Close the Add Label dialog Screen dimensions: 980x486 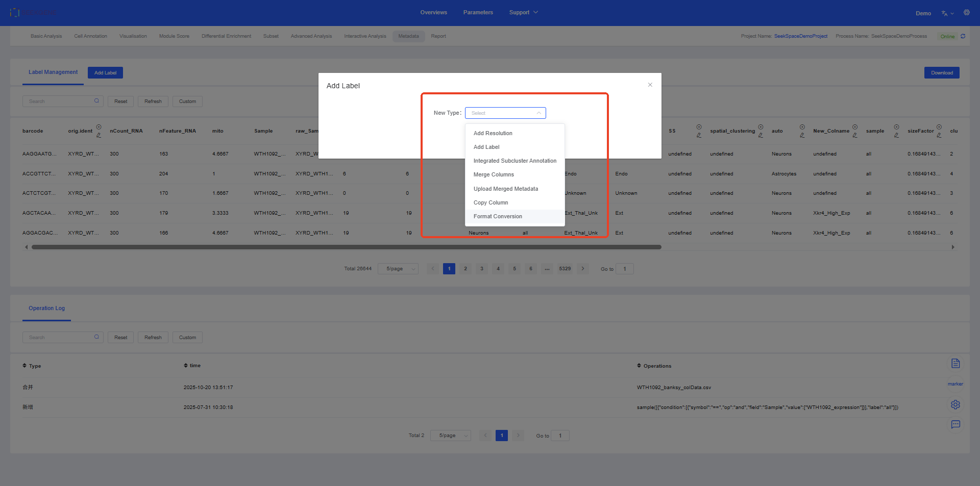650,85
